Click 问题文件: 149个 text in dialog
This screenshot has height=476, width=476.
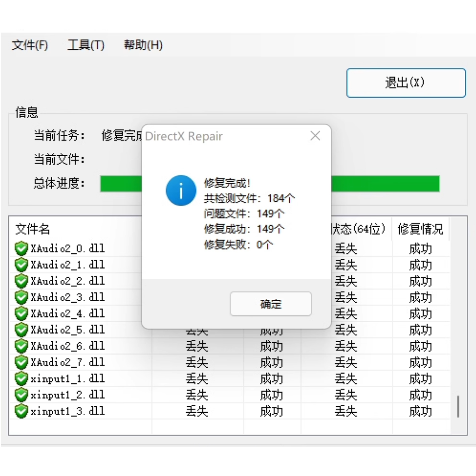click(244, 214)
